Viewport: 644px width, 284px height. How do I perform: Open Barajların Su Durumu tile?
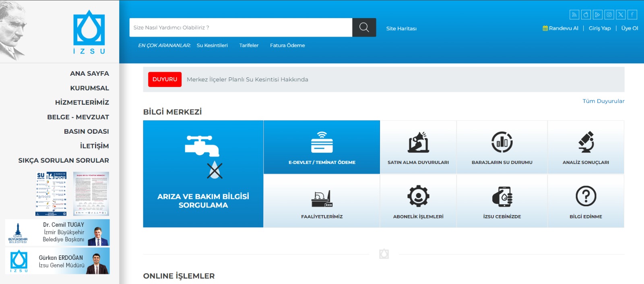[502, 147]
